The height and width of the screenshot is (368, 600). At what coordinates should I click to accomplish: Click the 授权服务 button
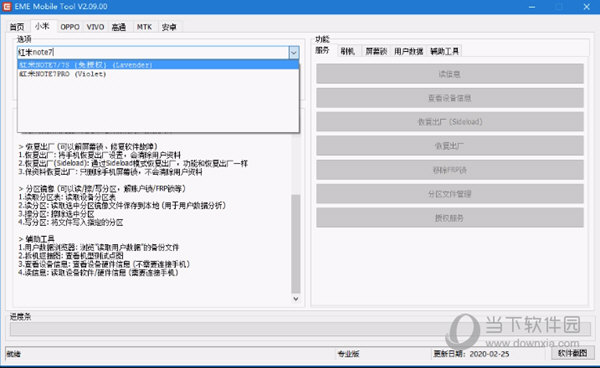(450, 218)
